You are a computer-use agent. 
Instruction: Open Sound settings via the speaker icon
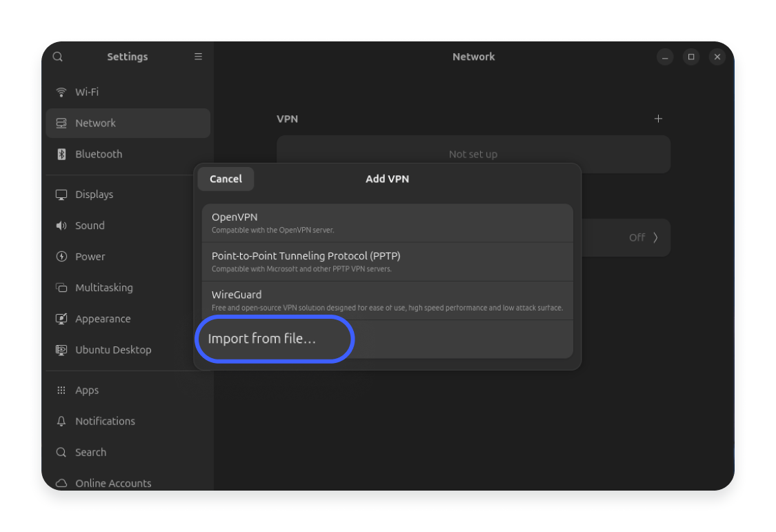61,225
